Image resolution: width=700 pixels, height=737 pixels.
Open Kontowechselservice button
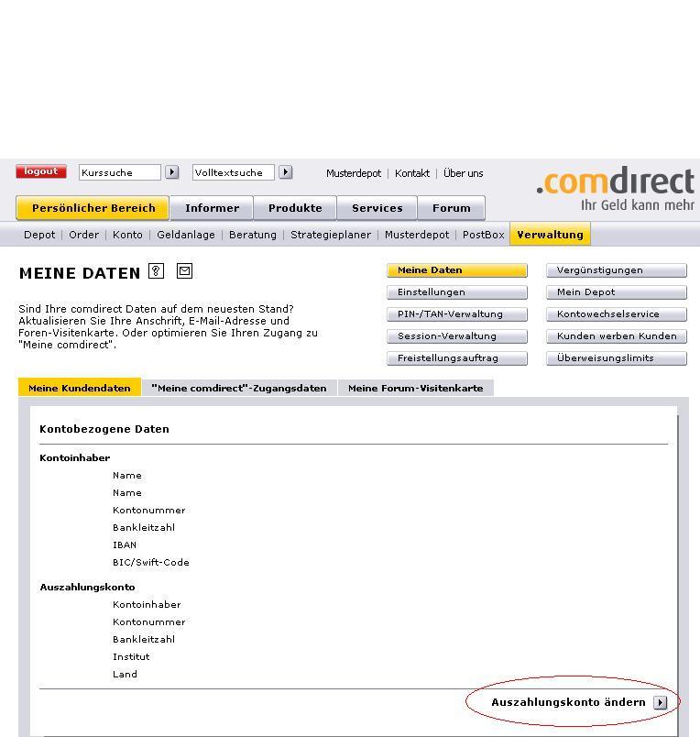617,314
